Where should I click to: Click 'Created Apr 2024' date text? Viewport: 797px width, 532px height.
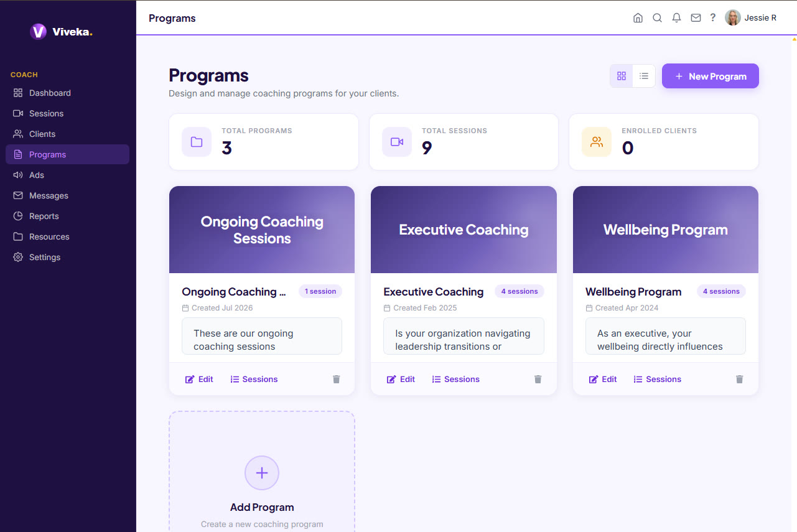[x=627, y=308]
